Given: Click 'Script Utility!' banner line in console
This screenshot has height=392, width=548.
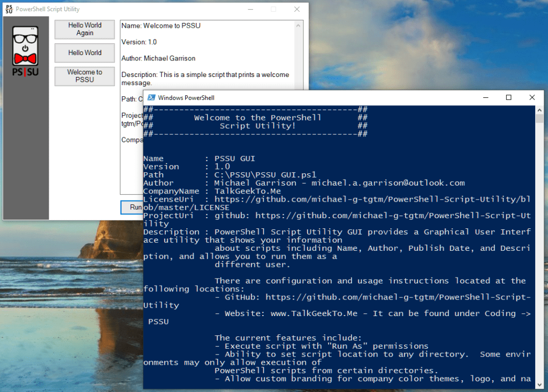Looking at the screenshot, I should point(257,126).
